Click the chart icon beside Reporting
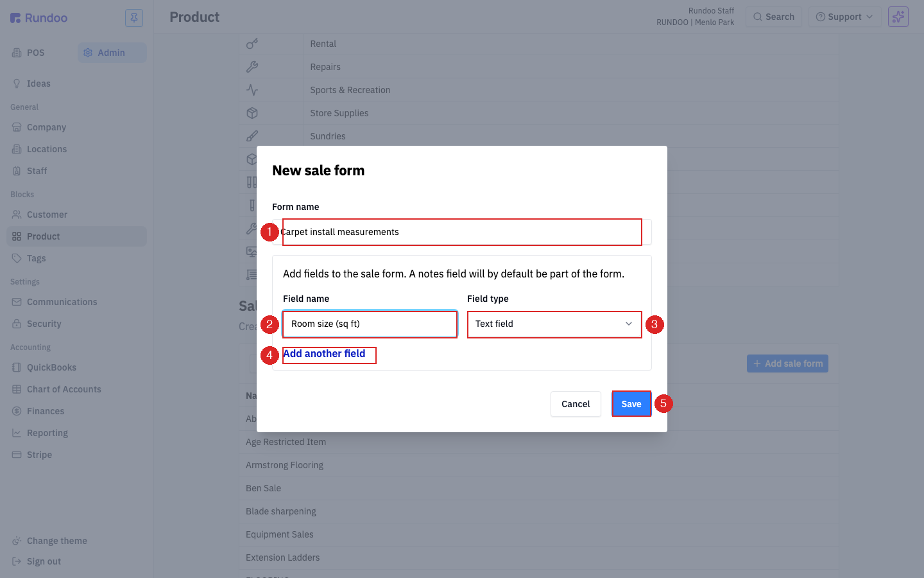Screen dimensions: 924x578 pos(17,433)
